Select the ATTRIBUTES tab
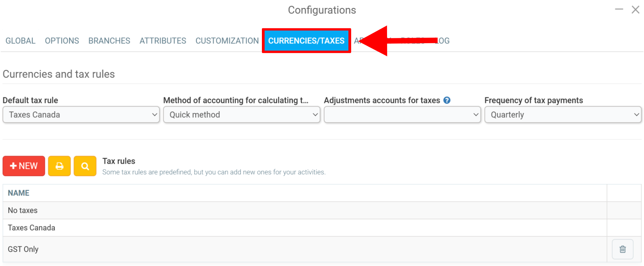The height and width of the screenshot is (266, 644). [x=163, y=41]
